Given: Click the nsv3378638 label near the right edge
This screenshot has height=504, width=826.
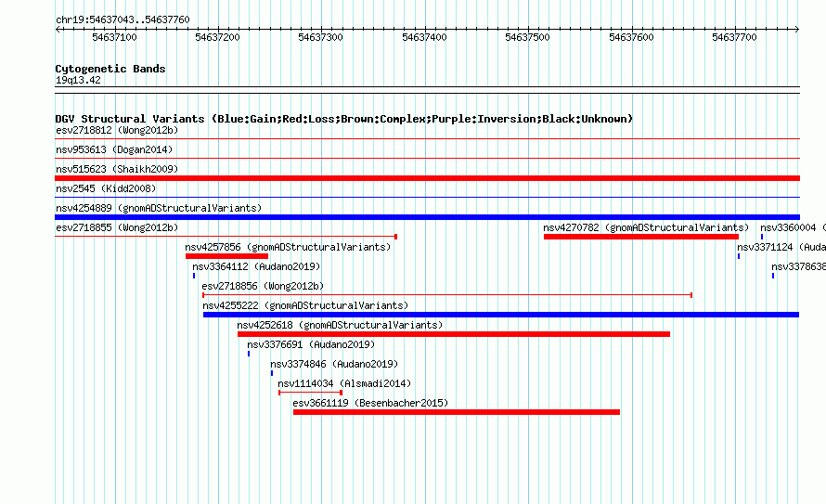Looking at the screenshot, I should click(x=798, y=266).
